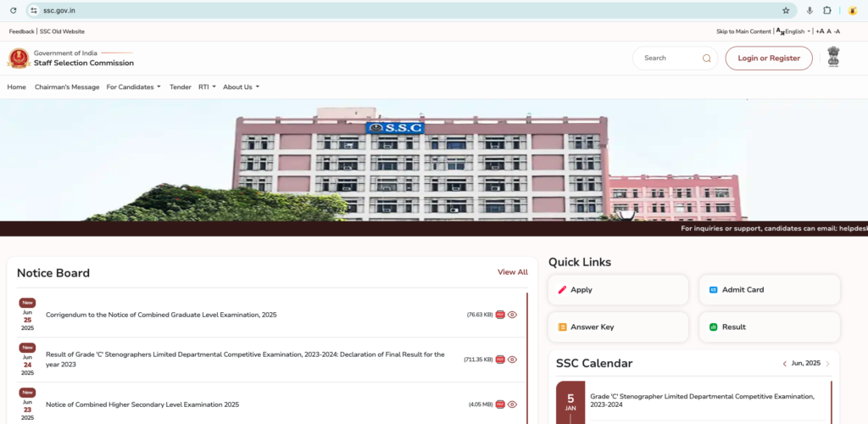Screen dimensions: 868x424
Task: Click the Jun, 2025 calendar month label
Action: coord(806,364)
